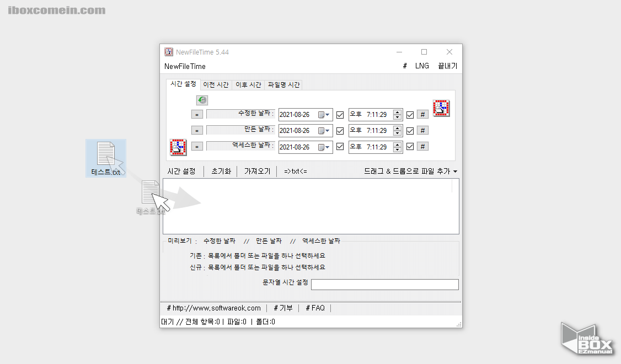This screenshot has height=364, width=621.
Task: Click the 수정한 날짜 date text 2021-08-26
Action: coord(295,115)
